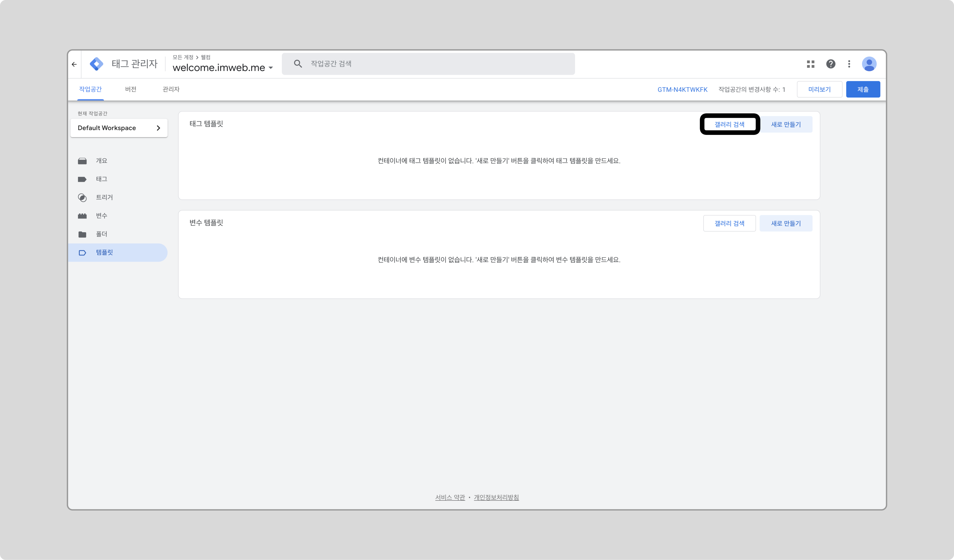Click the user account avatar
Screen dimensions: 954x560
point(869,64)
